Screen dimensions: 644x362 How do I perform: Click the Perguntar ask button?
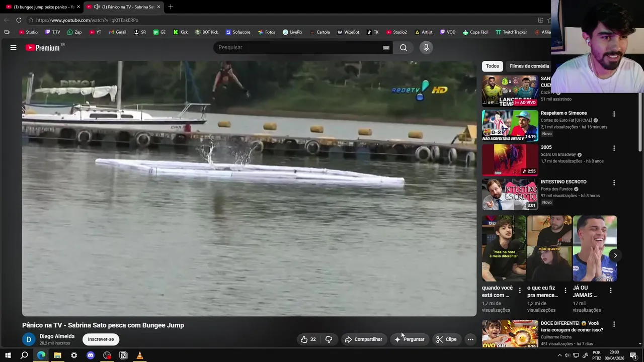click(x=410, y=339)
